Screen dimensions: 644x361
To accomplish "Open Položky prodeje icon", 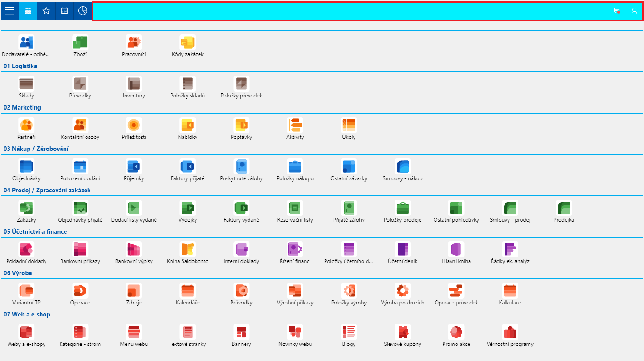I will click(403, 208).
